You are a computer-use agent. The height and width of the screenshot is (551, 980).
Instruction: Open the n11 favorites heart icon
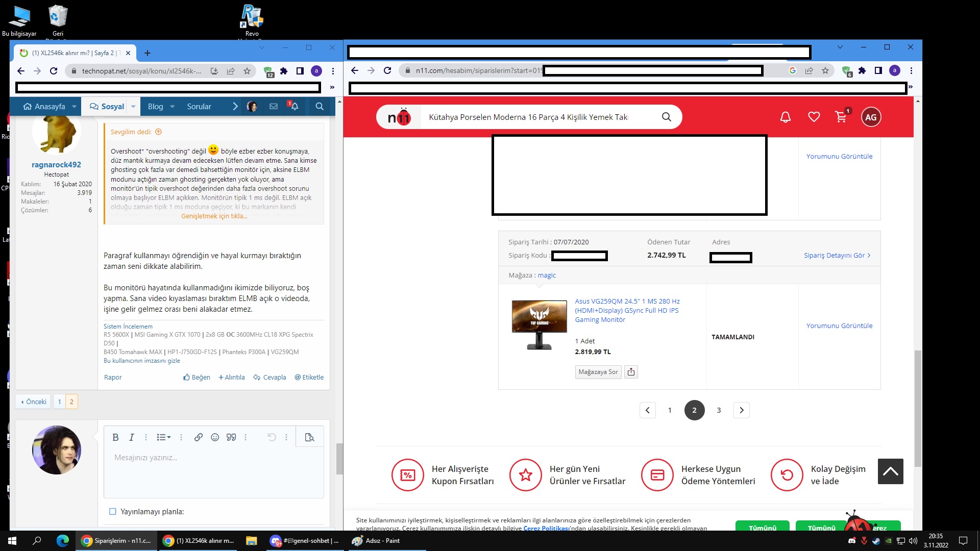pyautogui.click(x=814, y=117)
